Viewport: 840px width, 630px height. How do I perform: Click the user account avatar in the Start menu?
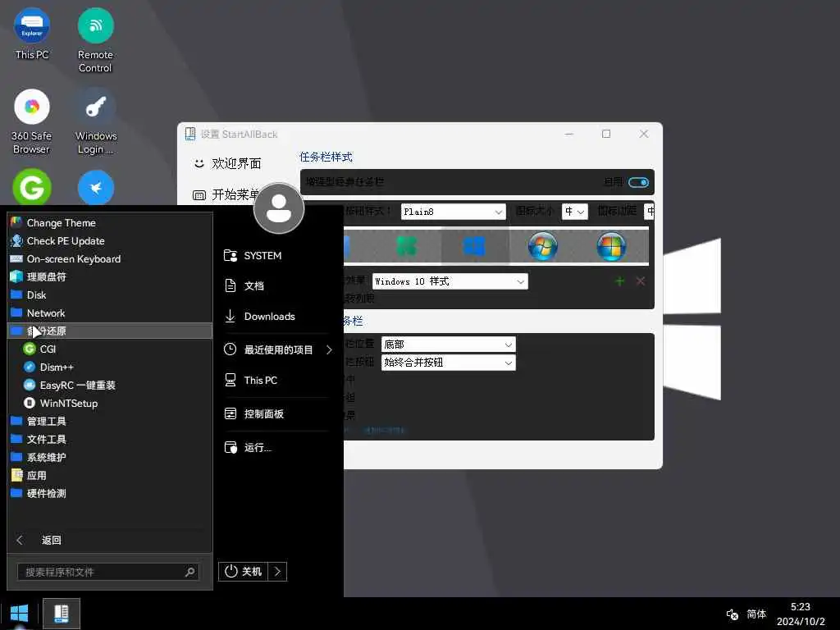(279, 208)
